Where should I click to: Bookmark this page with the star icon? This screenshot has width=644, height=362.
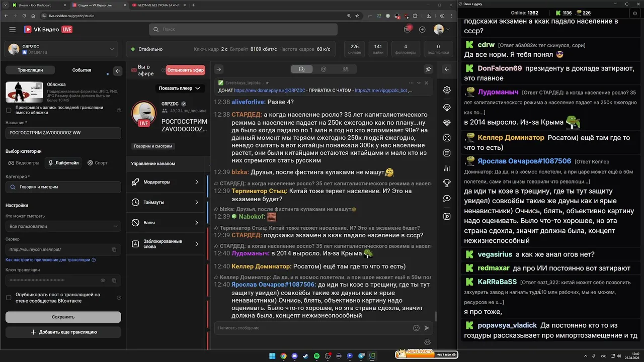pyautogui.click(x=357, y=16)
